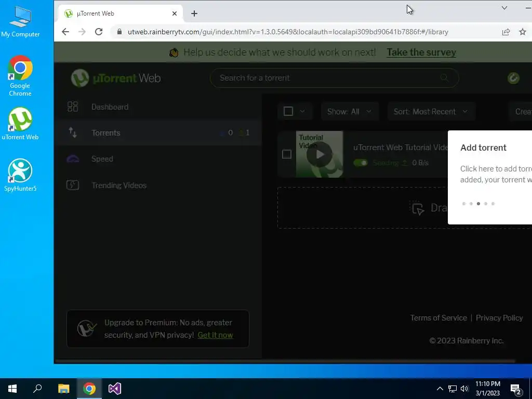532x399 pixels.
Task: Click the downloading count 0 beside Torrents
Action: click(230, 132)
